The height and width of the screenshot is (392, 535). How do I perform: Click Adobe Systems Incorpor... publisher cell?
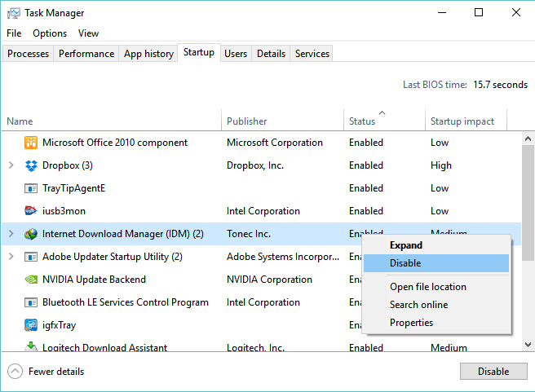(x=283, y=257)
